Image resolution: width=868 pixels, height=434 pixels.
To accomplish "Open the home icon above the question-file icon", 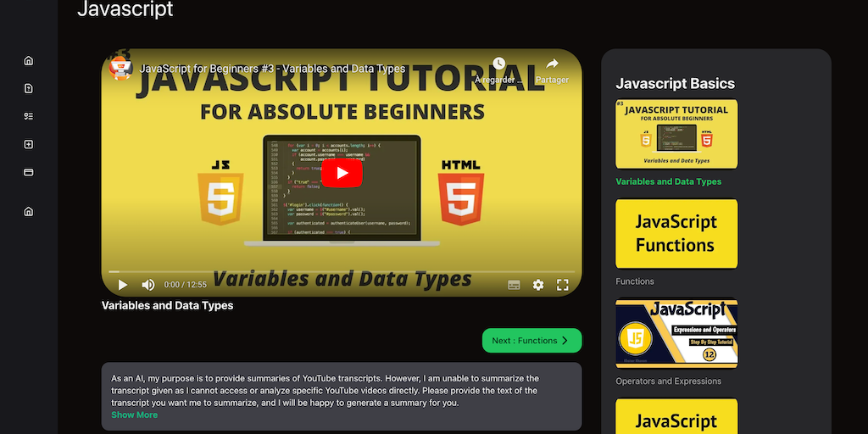I will 28,60.
